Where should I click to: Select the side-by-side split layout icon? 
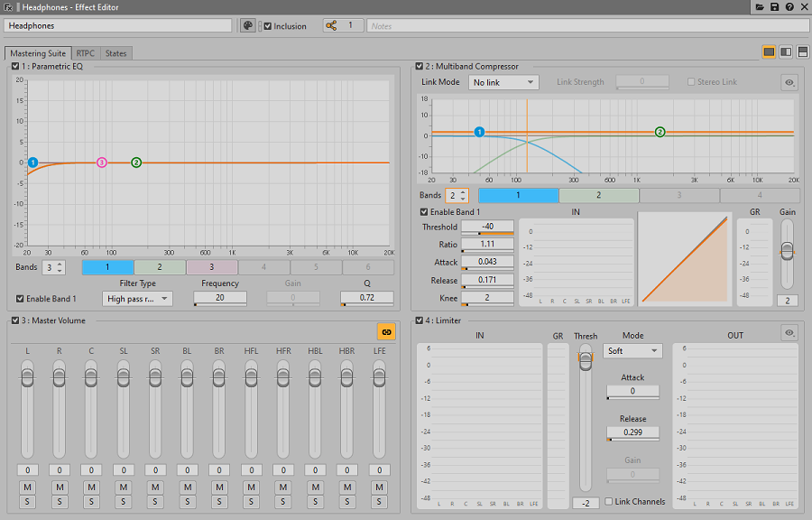click(786, 52)
